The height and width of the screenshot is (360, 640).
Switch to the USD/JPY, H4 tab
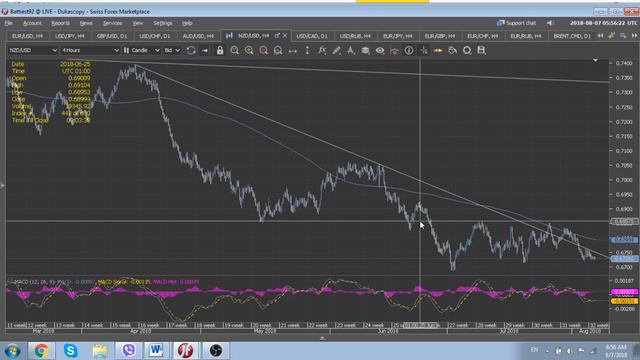coord(70,36)
